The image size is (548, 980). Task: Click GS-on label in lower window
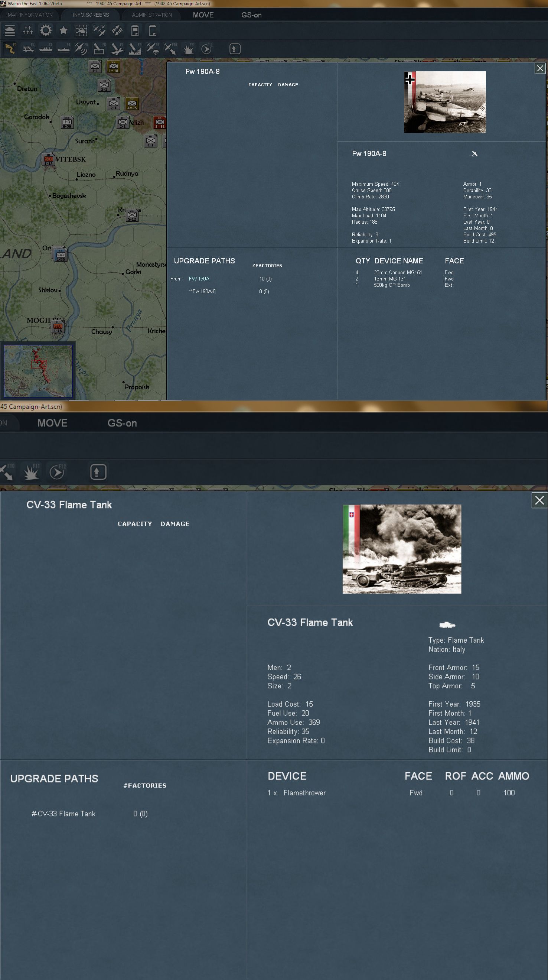[x=122, y=423]
